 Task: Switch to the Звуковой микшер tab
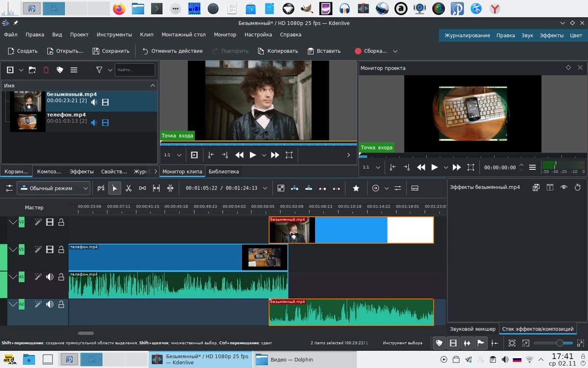coord(473,329)
